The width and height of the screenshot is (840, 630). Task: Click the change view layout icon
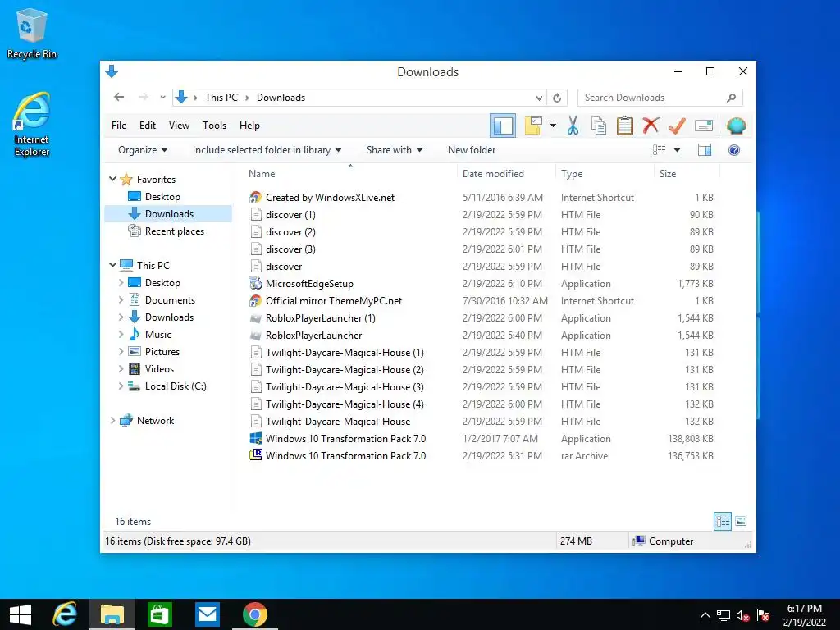[659, 150]
